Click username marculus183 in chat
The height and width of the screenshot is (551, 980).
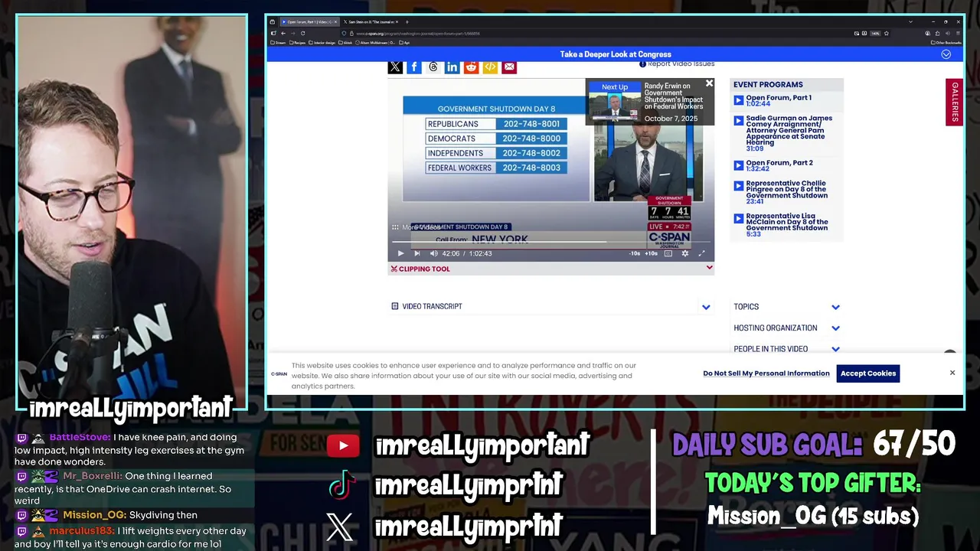tap(82, 531)
